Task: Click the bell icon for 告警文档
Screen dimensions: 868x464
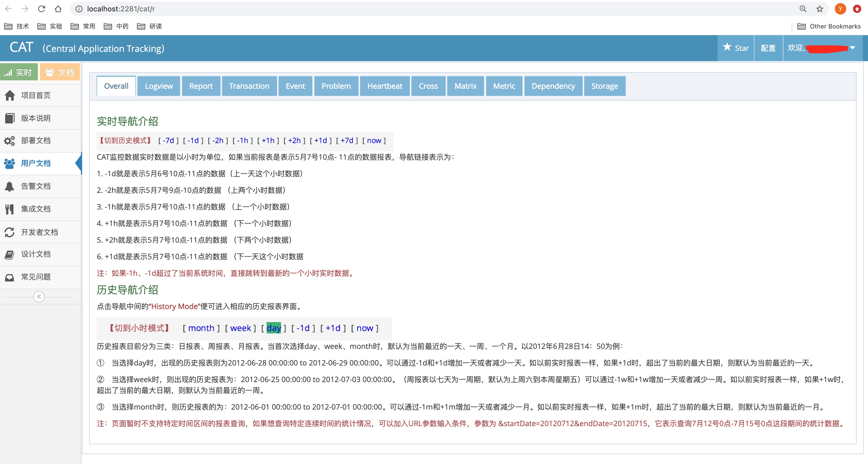Action: click(x=10, y=186)
